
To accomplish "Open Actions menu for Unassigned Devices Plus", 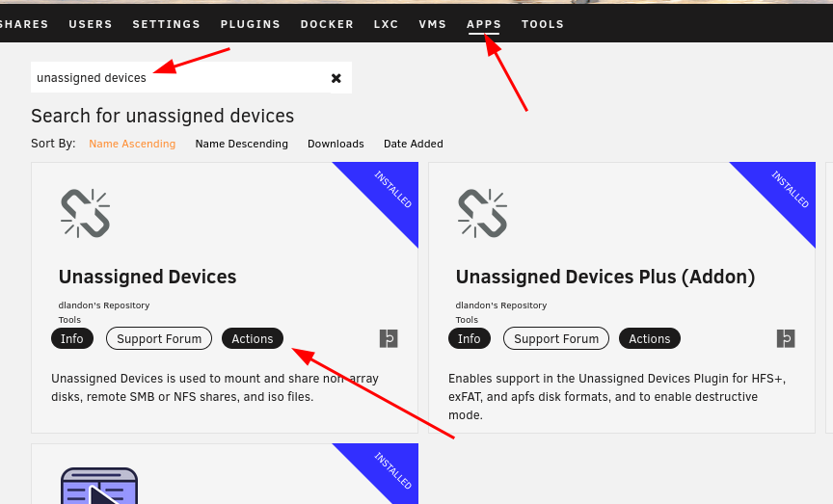I will click(x=650, y=338).
